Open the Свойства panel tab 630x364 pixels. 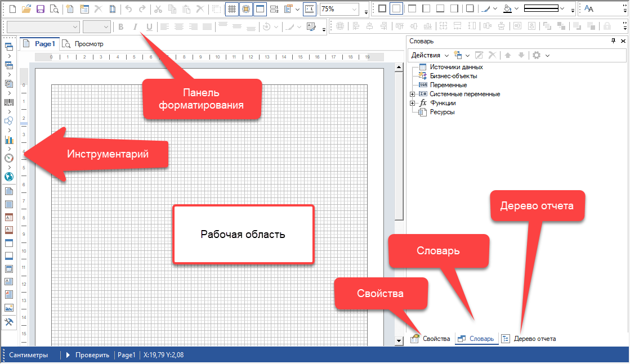pos(431,339)
